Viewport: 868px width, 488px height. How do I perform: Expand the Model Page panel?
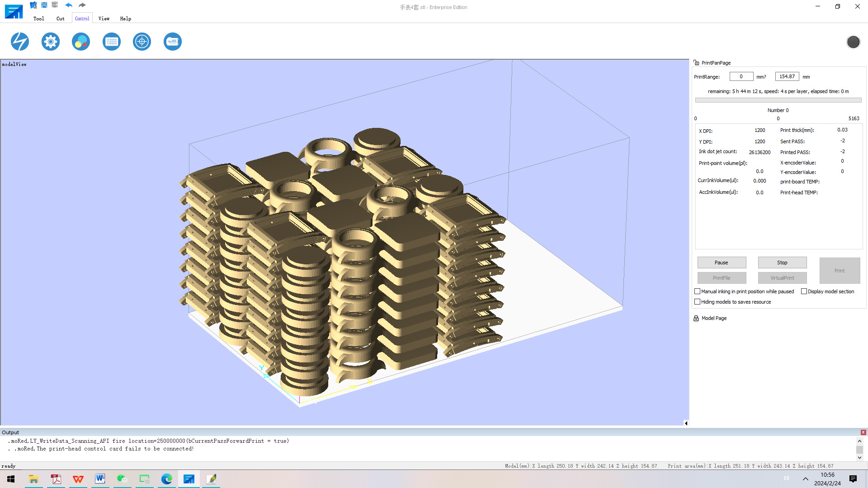713,318
